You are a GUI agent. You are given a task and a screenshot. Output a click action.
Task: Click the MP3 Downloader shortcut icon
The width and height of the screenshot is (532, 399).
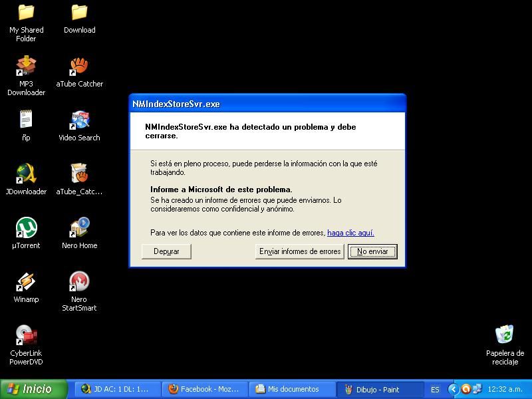click(x=26, y=75)
